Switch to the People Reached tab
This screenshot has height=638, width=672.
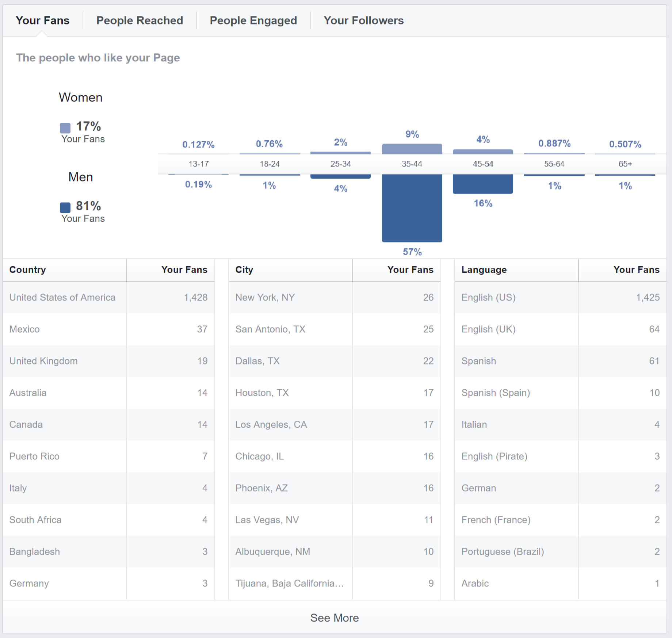coord(140,20)
